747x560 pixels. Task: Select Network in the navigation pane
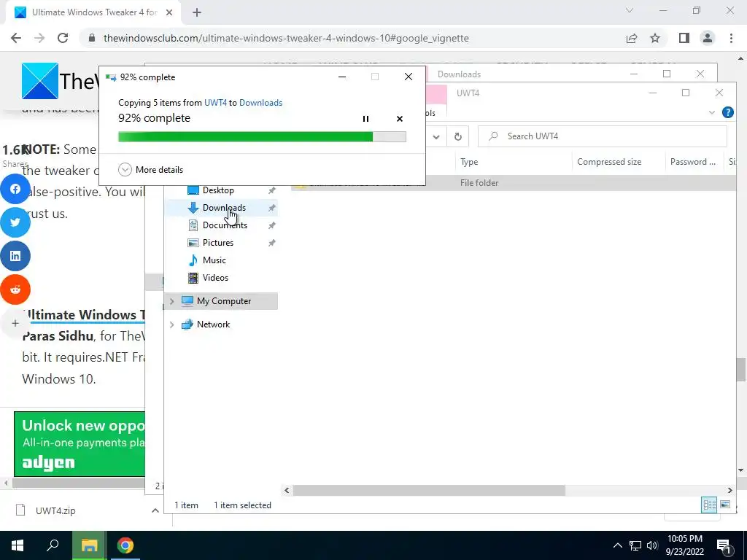(213, 324)
